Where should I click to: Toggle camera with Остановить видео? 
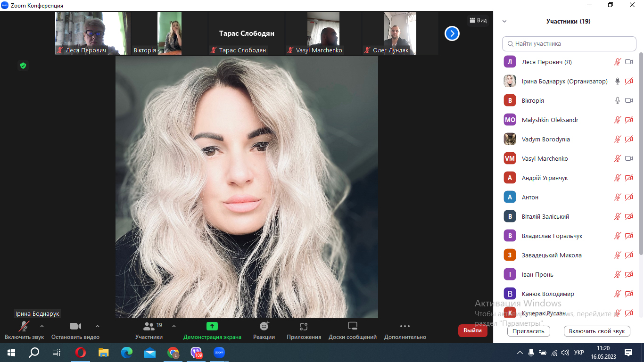click(x=75, y=327)
